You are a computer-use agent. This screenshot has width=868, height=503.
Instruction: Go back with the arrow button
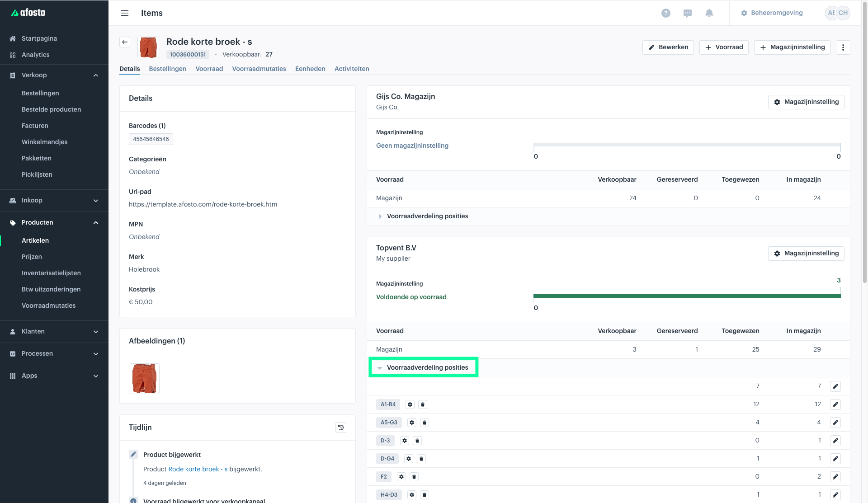(x=125, y=42)
